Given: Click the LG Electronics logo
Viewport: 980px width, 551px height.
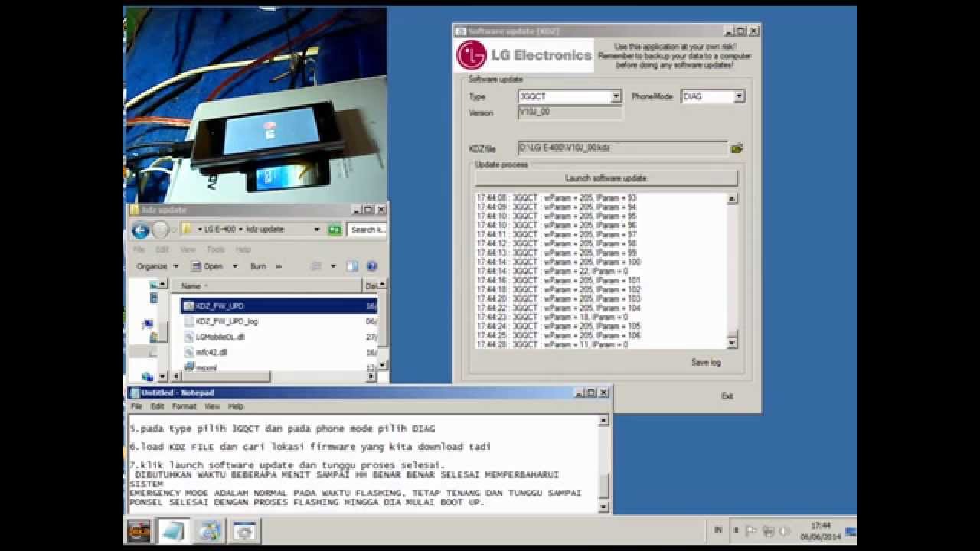Looking at the screenshot, I should coord(524,55).
